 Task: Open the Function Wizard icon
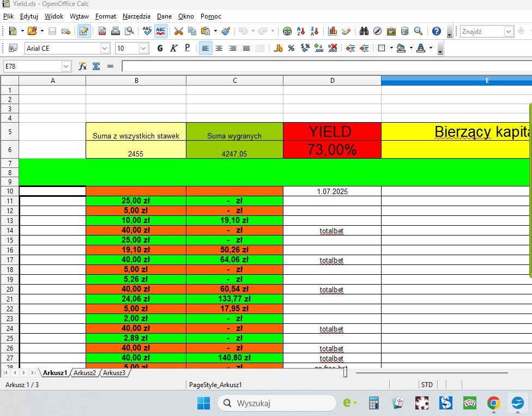[x=82, y=66]
